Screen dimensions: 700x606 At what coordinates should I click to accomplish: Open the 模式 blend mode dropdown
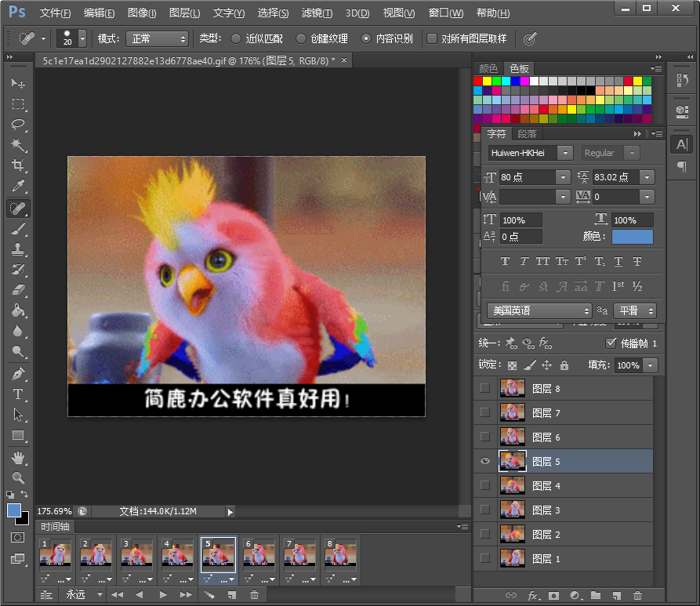[x=157, y=38]
